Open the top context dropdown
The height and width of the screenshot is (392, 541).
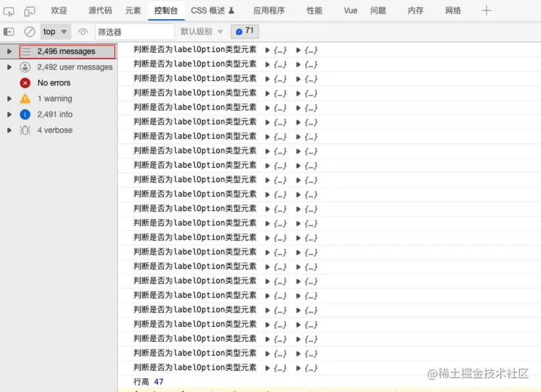coord(55,32)
